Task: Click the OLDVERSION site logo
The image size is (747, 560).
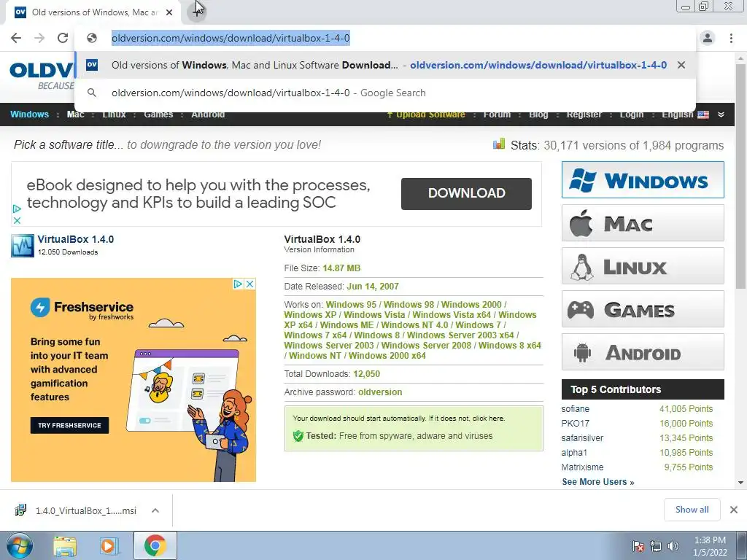Action: pos(42,75)
